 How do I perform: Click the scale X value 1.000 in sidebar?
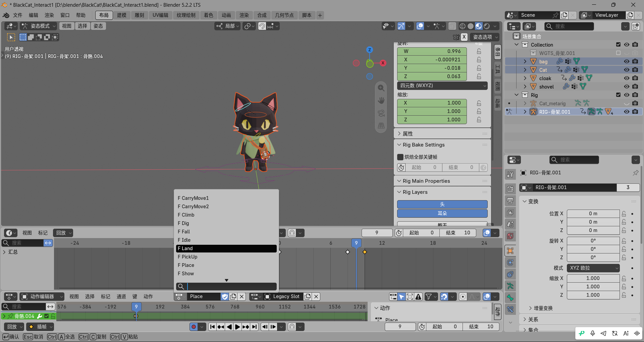tap(432, 103)
